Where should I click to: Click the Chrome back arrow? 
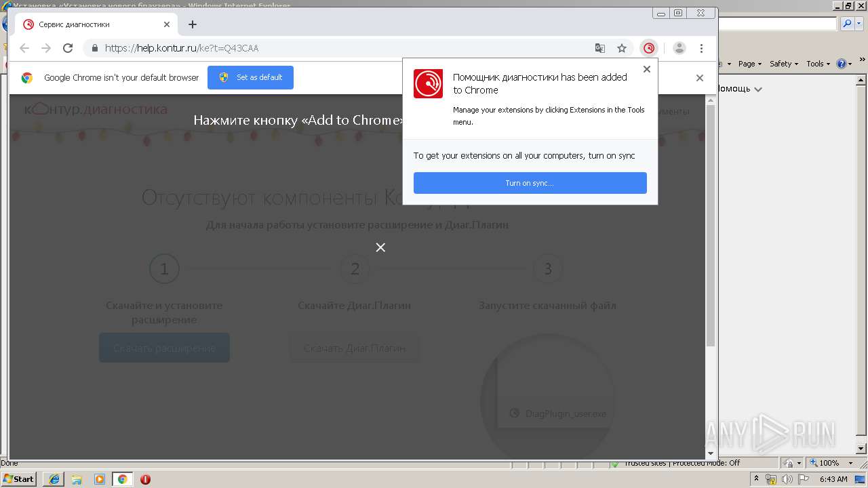pos(24,48)
